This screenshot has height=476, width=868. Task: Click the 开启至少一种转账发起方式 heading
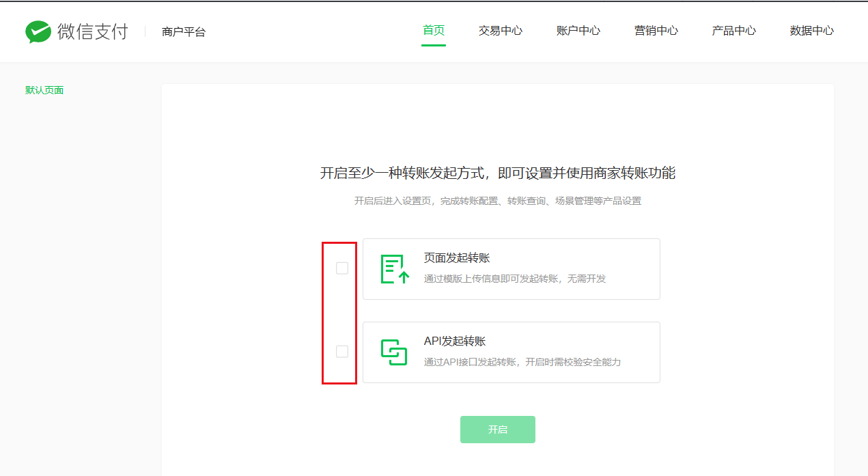(x=497, y=173)
